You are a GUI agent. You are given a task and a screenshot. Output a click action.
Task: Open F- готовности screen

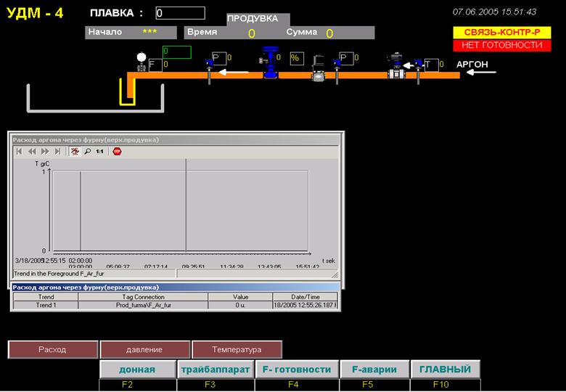tap(297, 369)
